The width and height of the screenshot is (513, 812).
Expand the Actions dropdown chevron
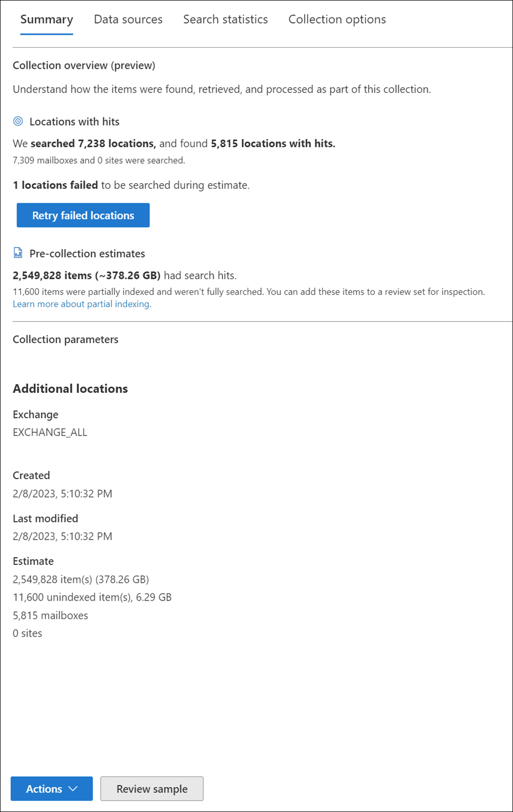pyautogui.click(x=73, y=788)
